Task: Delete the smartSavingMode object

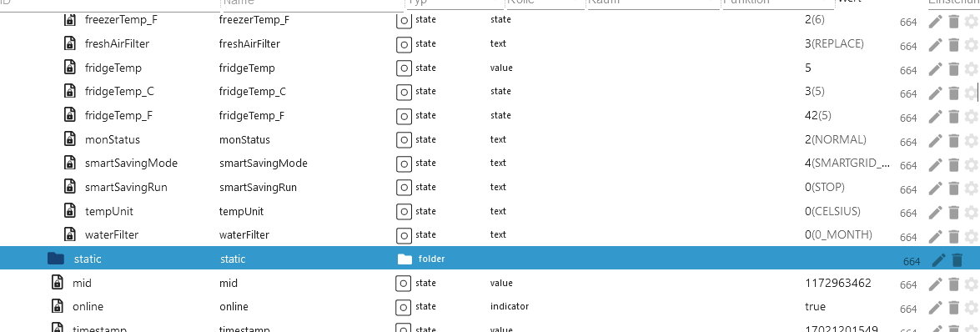Action: tap(953, 165)
